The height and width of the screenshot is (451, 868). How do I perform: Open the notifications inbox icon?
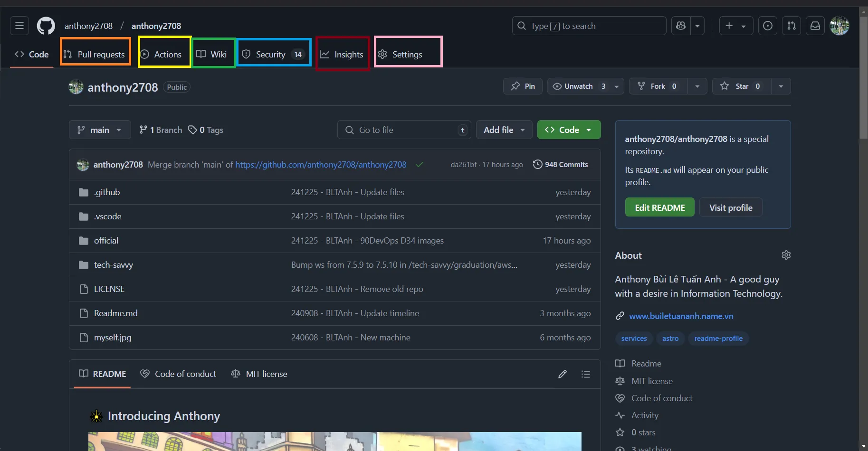tap(815, 26)
